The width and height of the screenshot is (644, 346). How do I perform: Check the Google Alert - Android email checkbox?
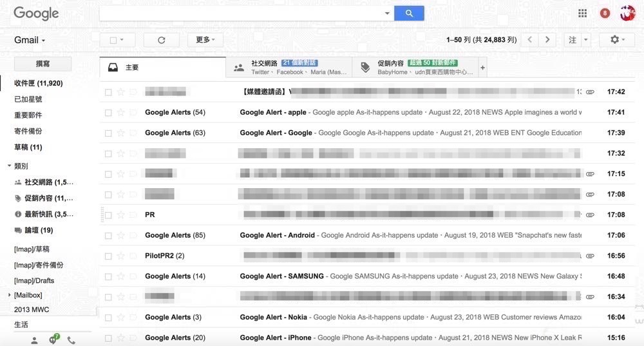click(x=108, y=236)
